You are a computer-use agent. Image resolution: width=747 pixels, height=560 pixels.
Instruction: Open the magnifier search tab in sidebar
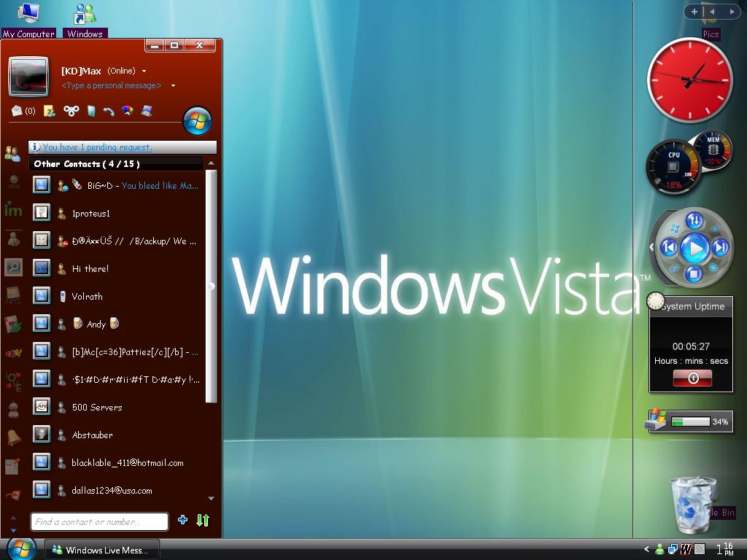(13, 267)
